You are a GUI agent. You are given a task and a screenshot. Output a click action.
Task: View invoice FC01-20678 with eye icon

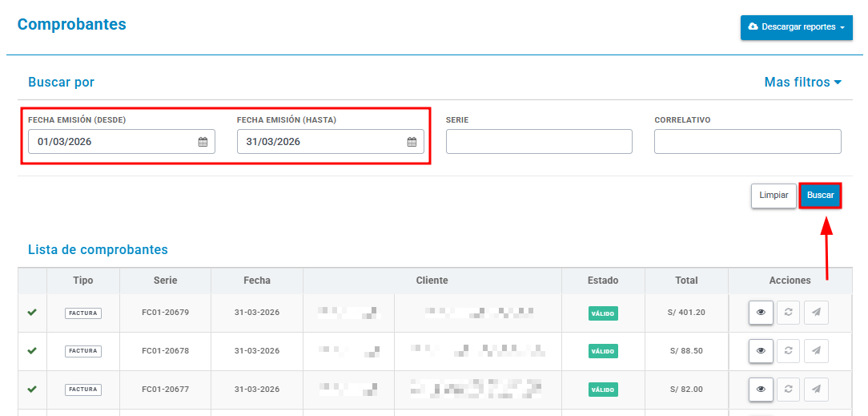pos(761,350)
